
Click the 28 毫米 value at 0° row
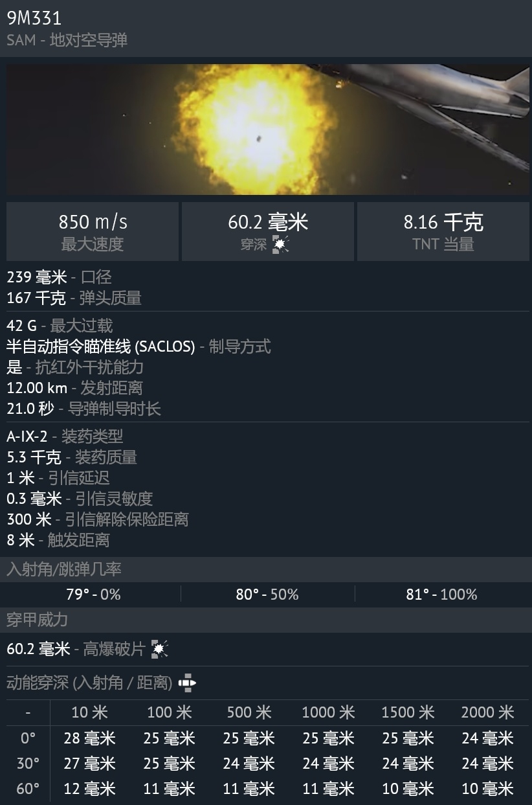(89, 738)
